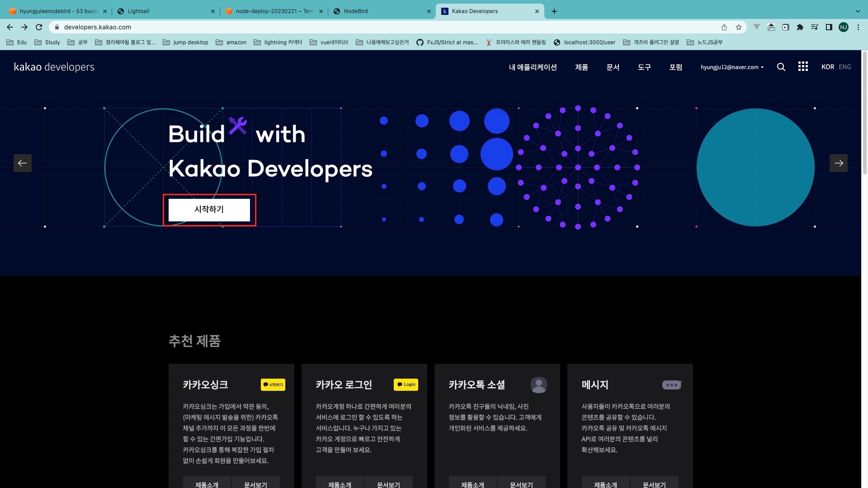Open the 문서 menu
Screen dimensions: 868x488
[613, 67]
